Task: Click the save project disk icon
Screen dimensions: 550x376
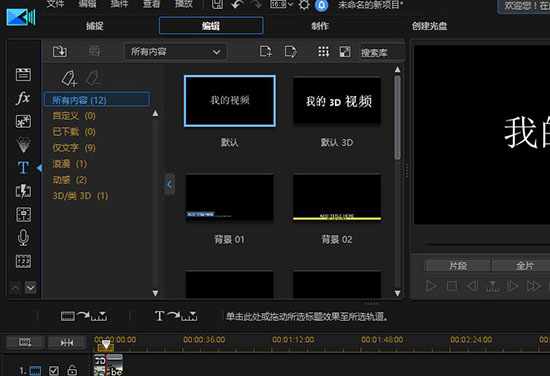Action: (x=217, y=4)
